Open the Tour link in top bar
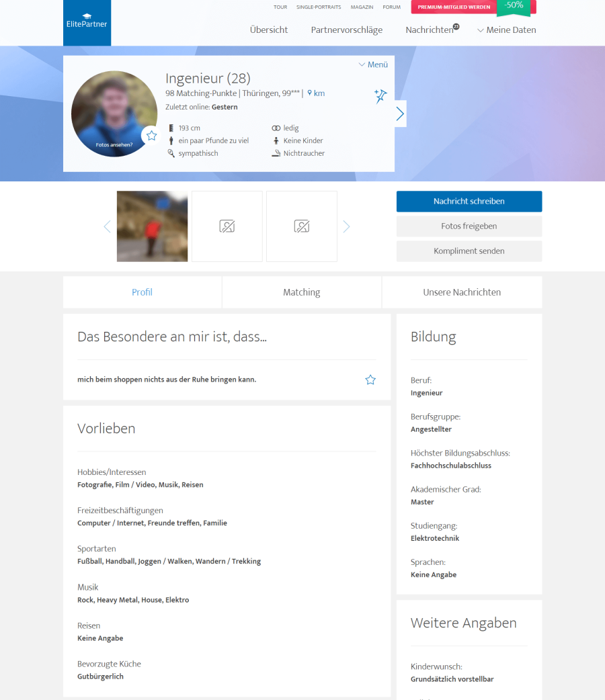This screenshot has width=605, height=700. pyautogui.click(x=280, y=7)
